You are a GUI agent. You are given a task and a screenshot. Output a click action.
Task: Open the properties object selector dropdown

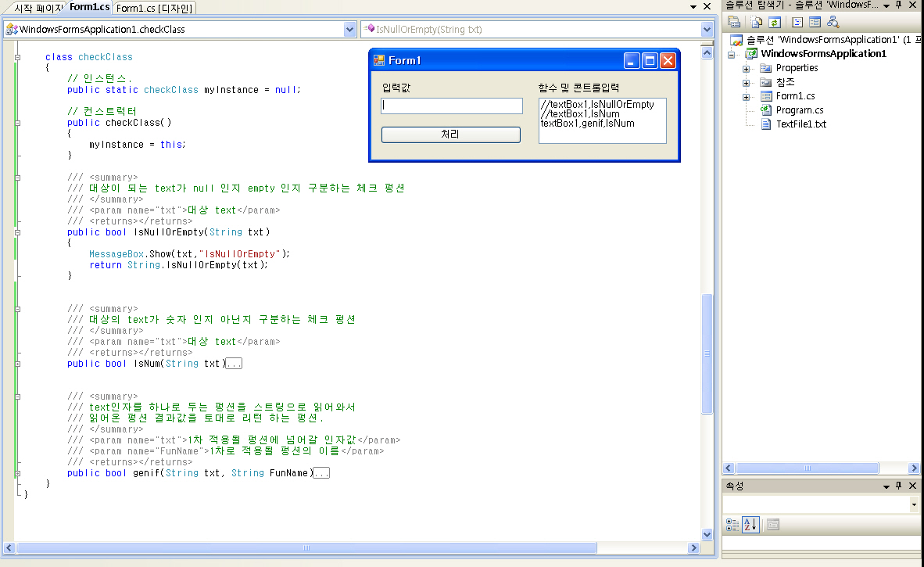[914, 504]
